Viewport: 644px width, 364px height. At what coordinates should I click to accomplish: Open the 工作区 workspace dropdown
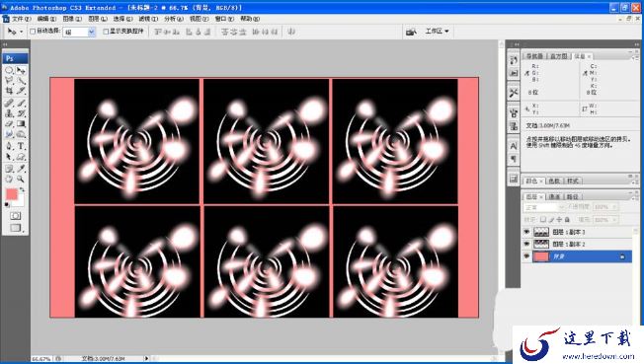(437, 32)
